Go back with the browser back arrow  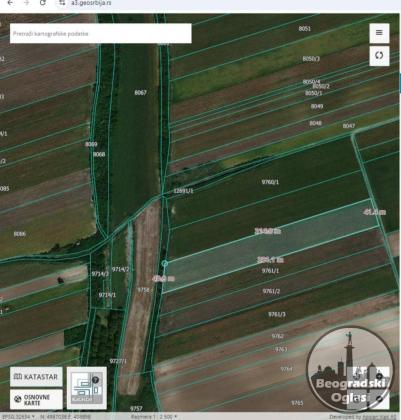(x=11, y=3)
